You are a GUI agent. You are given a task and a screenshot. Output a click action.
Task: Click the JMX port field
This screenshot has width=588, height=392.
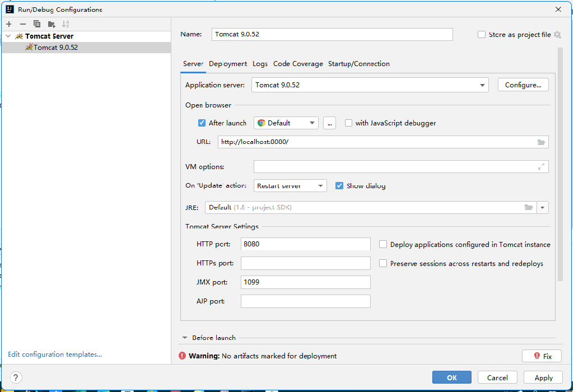click(x=305, y=282)
